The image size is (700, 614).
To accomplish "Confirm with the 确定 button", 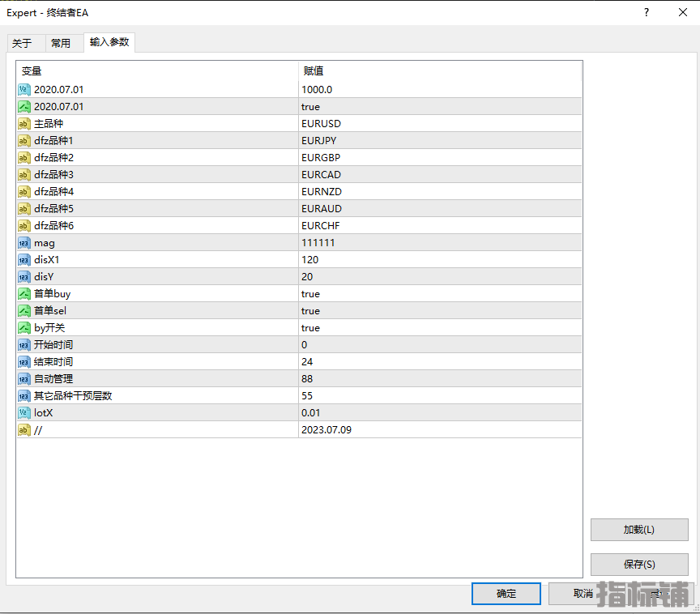I will (x=506, y=594).
